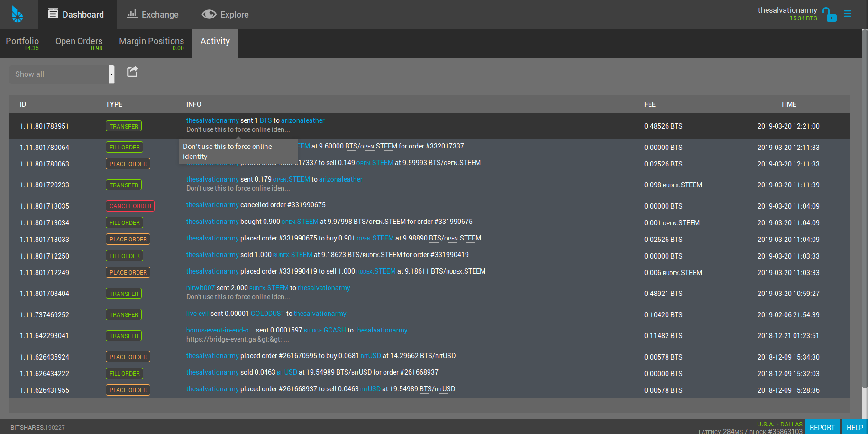This screenshot has width=868, height=434.
Task: Open the Show all filter dropdown
Action: (62, 74)
